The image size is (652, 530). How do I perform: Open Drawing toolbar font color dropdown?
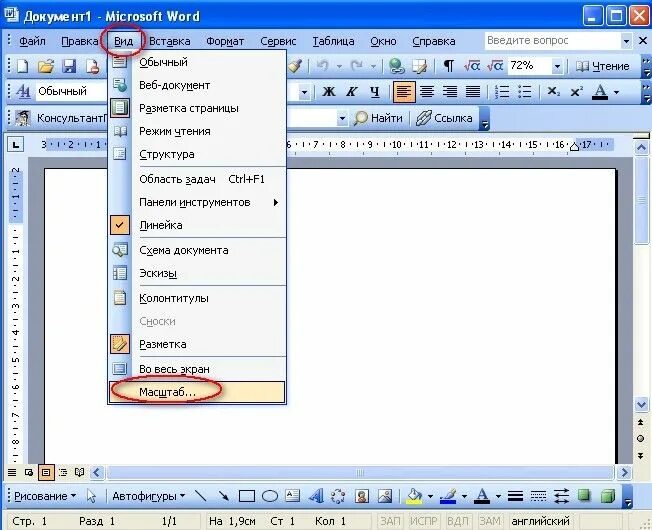(498, 496)
